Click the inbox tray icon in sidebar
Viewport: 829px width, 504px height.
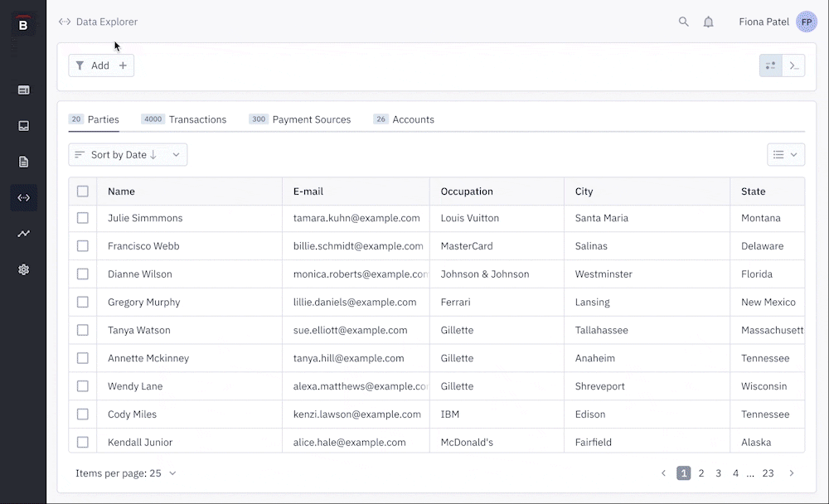23,126
